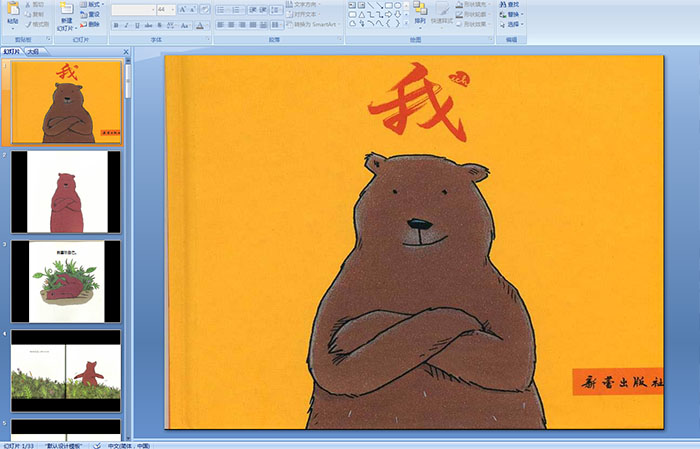This screenshot has height=449, width=700.
Task: Toggle Align Text Right
Action: click(x=242, y=25)
